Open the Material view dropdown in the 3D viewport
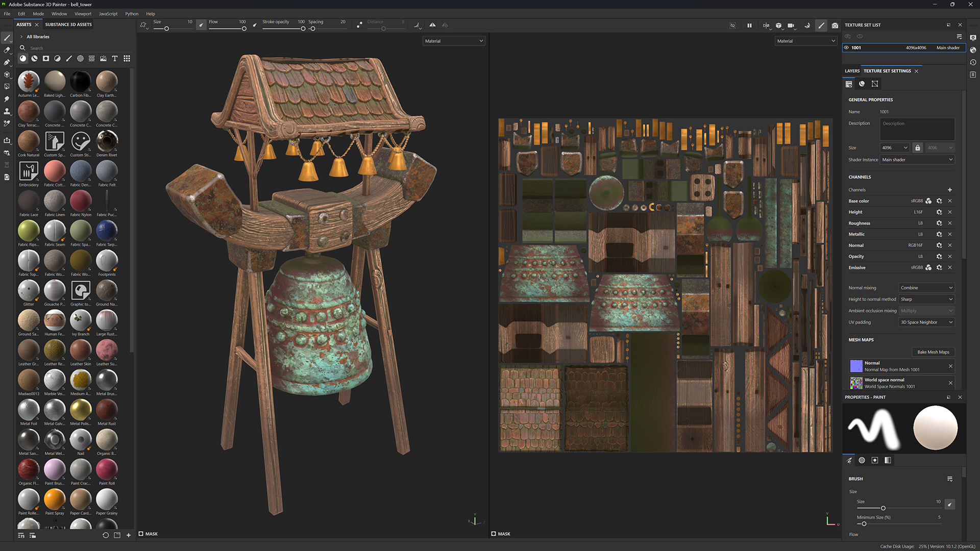980x551 pixels. pyautogui.click(x=453, y=41)
